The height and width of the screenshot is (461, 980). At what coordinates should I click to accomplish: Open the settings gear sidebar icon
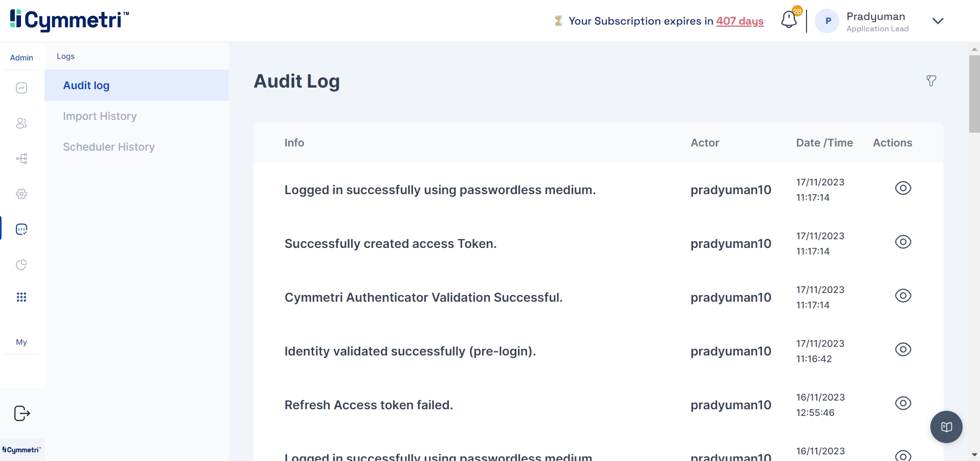point(21,194)
